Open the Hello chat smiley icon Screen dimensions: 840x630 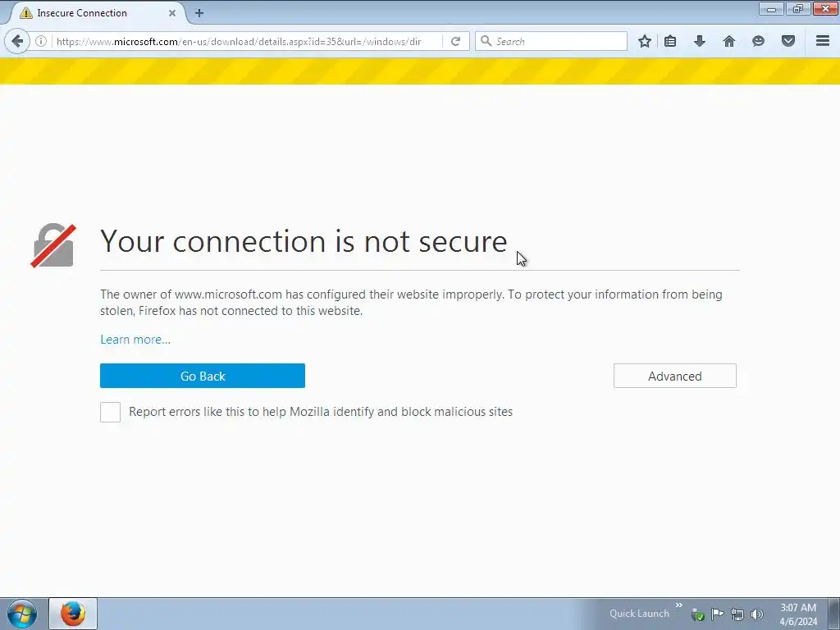pos(758,41)
